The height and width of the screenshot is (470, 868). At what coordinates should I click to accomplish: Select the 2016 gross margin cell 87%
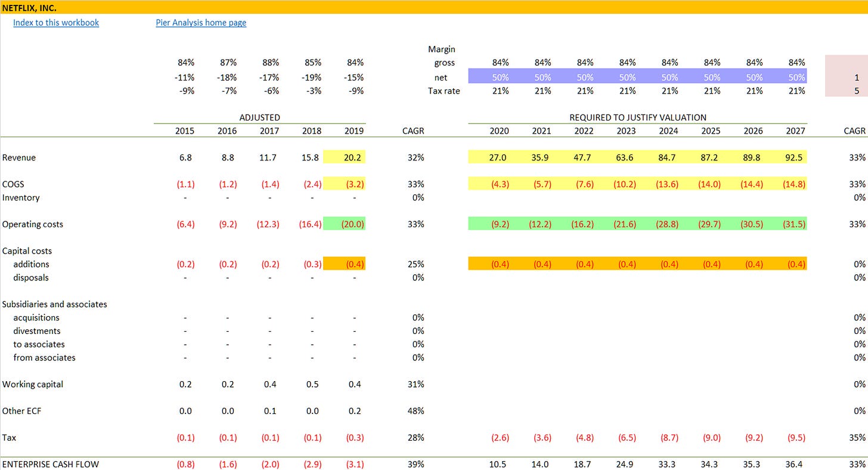228,63
